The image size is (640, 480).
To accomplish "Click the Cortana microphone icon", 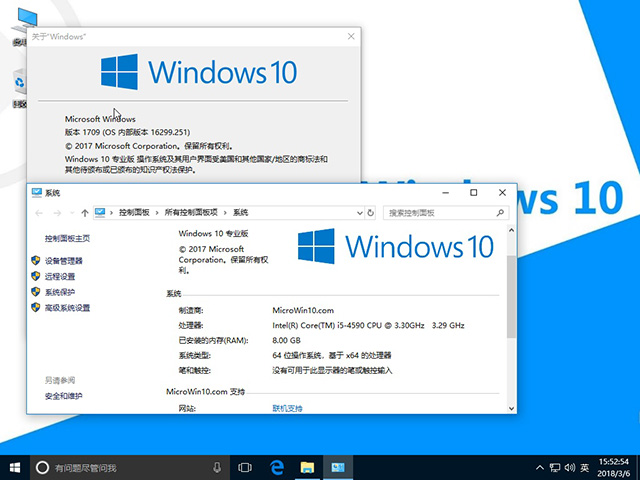I will 217,468.
